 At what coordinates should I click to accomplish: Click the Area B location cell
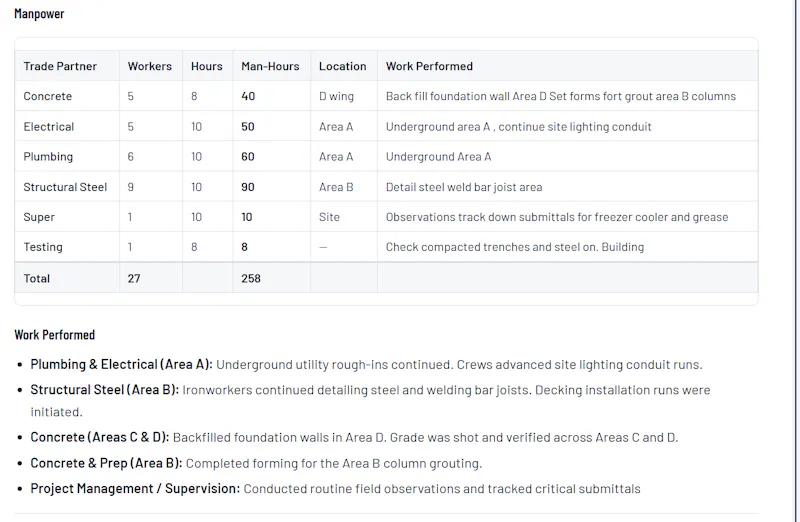coord(336,187)
